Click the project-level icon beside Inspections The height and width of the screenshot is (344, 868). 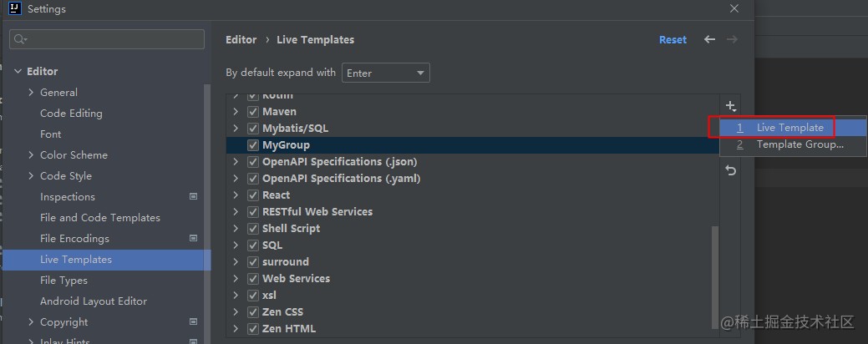pos(194,197)
